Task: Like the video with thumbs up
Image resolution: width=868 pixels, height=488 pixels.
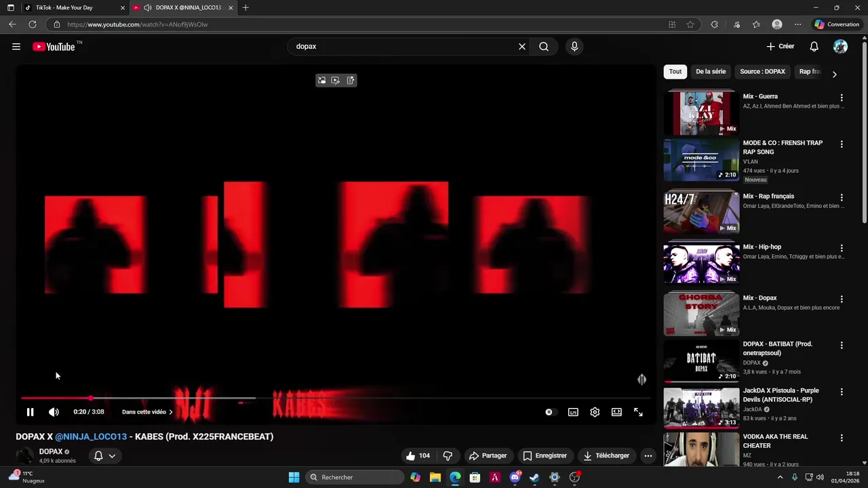Action: (x=418, y=456)
